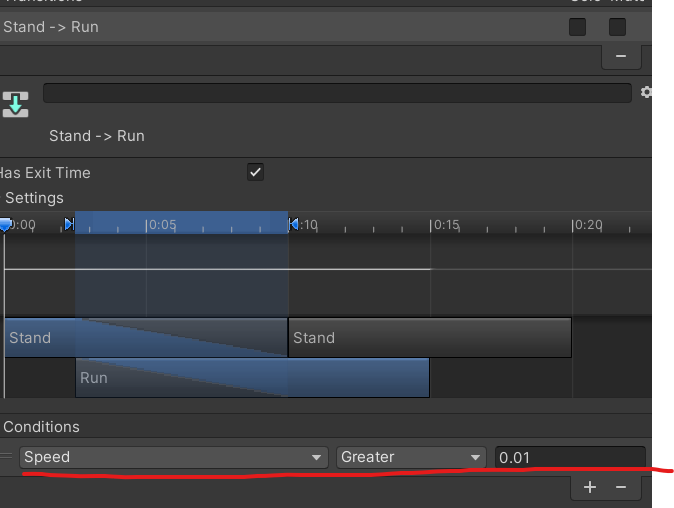
Task: Click the transition arrow icon beside the name field
Action: pyautogui.click(x=15, y=104)
